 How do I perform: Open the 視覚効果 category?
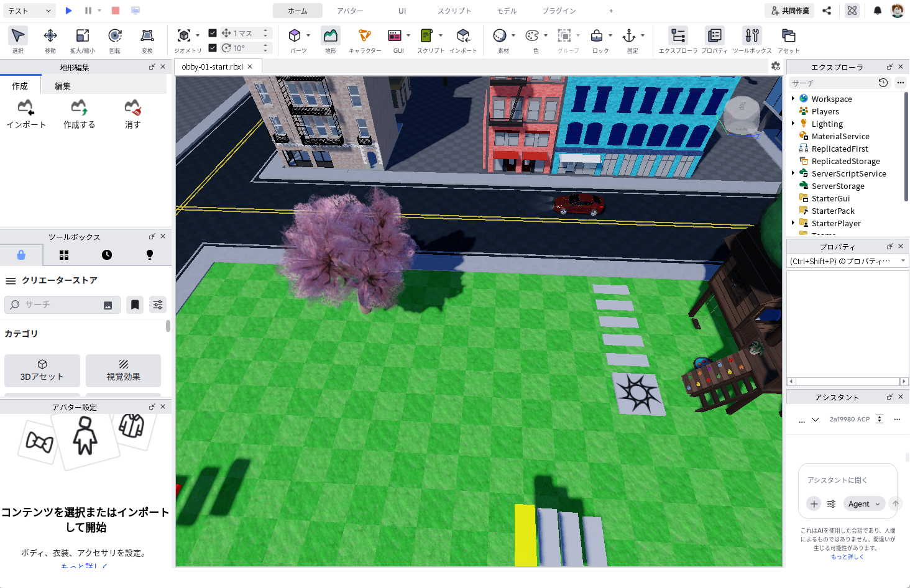tap(123, 370)
